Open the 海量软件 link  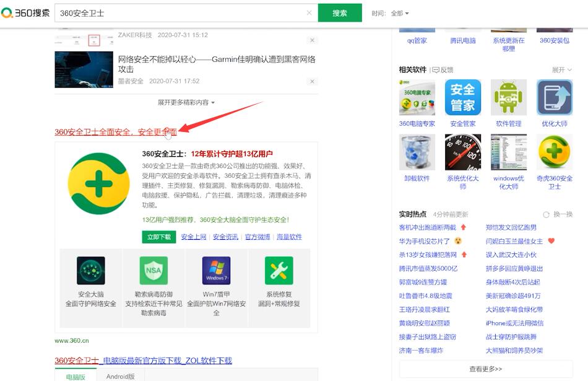(289, 237)
